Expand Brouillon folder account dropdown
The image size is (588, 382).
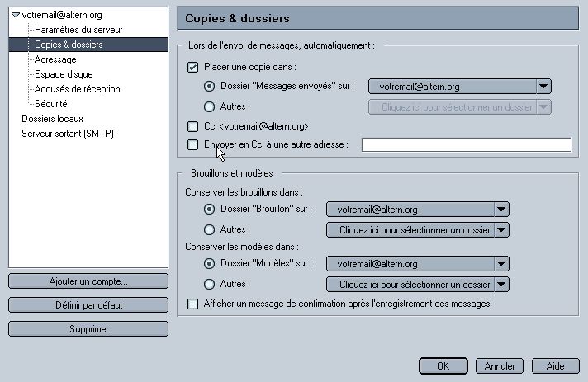pyautogui.click(x=418, y=210)
